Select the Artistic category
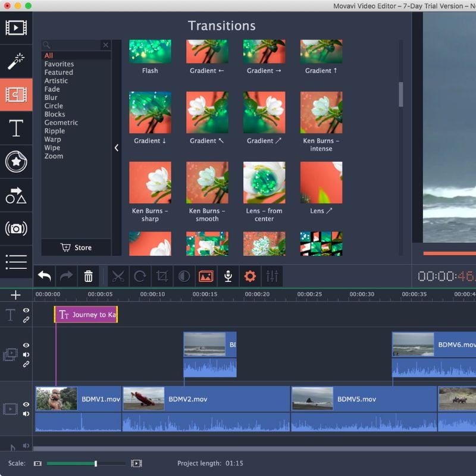476x476 pixels. coord(56,81)
